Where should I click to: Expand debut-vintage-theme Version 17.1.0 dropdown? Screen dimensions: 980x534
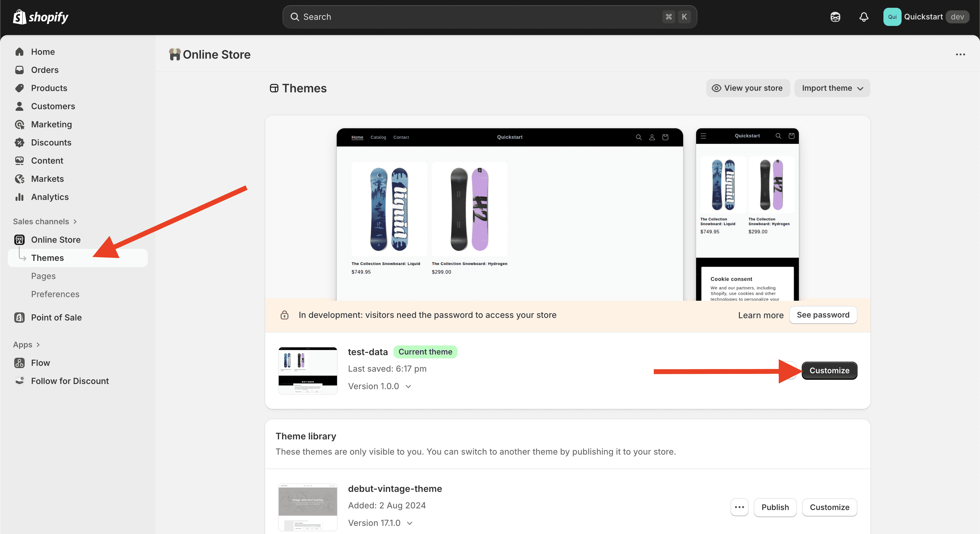click(409, 523)
